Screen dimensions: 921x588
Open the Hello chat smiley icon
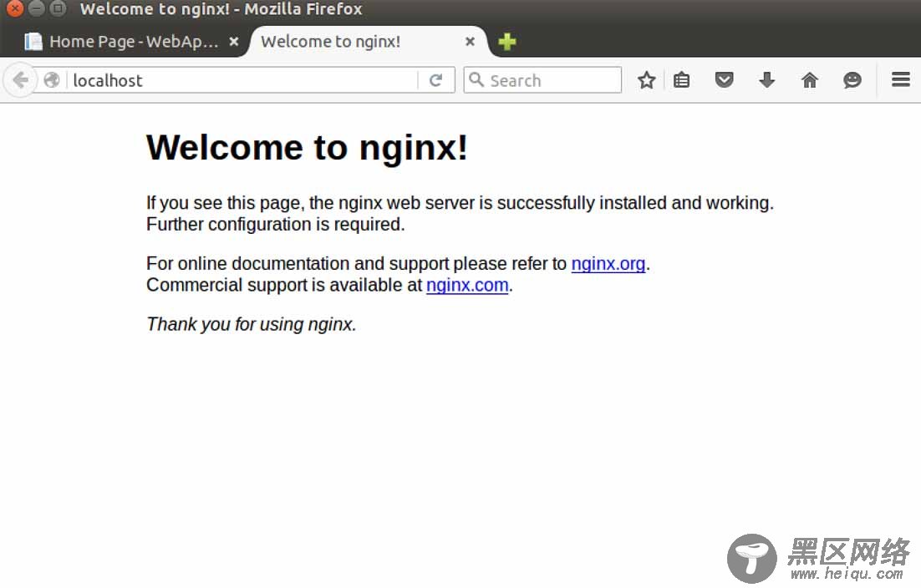[852, 80]
